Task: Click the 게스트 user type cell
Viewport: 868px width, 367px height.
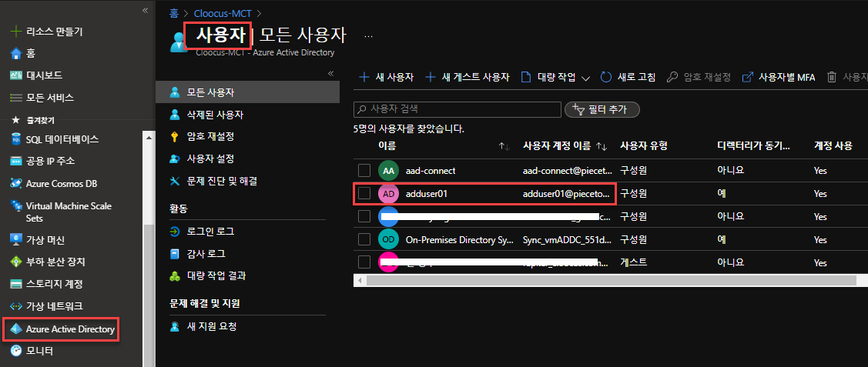Action: 633,262
